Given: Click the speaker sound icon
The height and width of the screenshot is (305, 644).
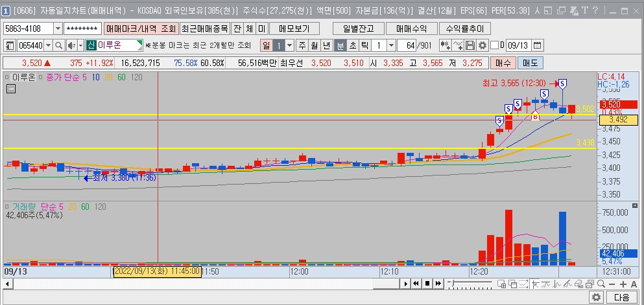Looking at the screenshot, I should click(x=71, y=45).
